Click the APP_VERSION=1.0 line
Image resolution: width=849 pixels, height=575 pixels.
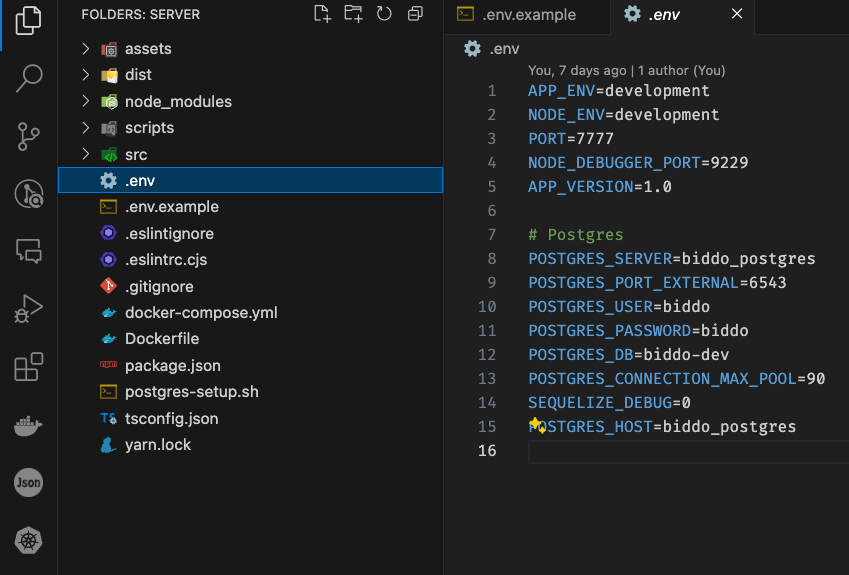599,187
